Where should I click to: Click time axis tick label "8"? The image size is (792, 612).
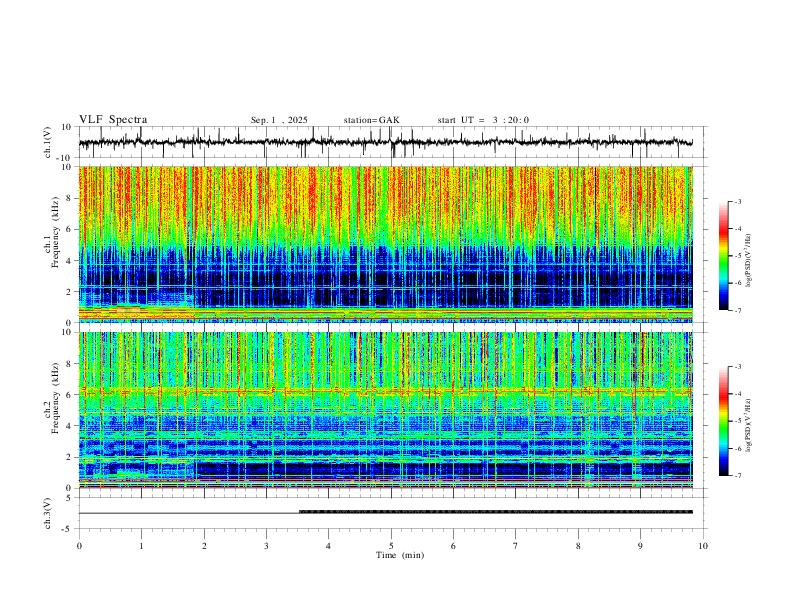[578, 546]
